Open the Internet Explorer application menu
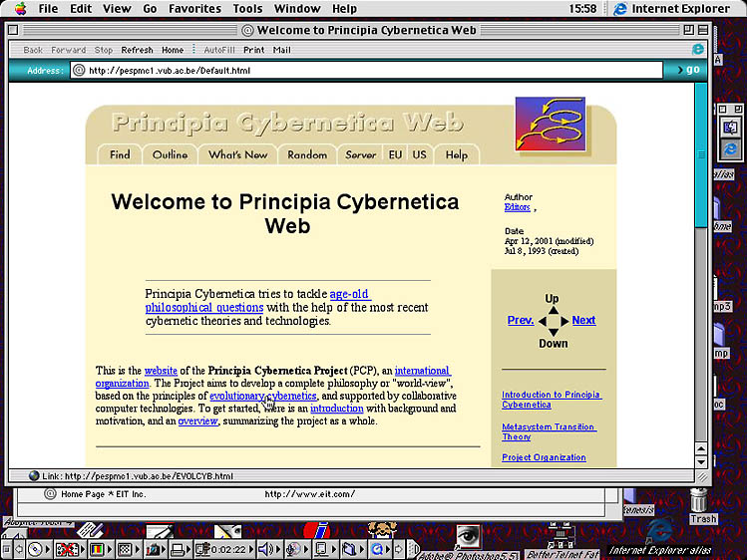Viewport: 747px width, 560px height. tap(671, 9)
